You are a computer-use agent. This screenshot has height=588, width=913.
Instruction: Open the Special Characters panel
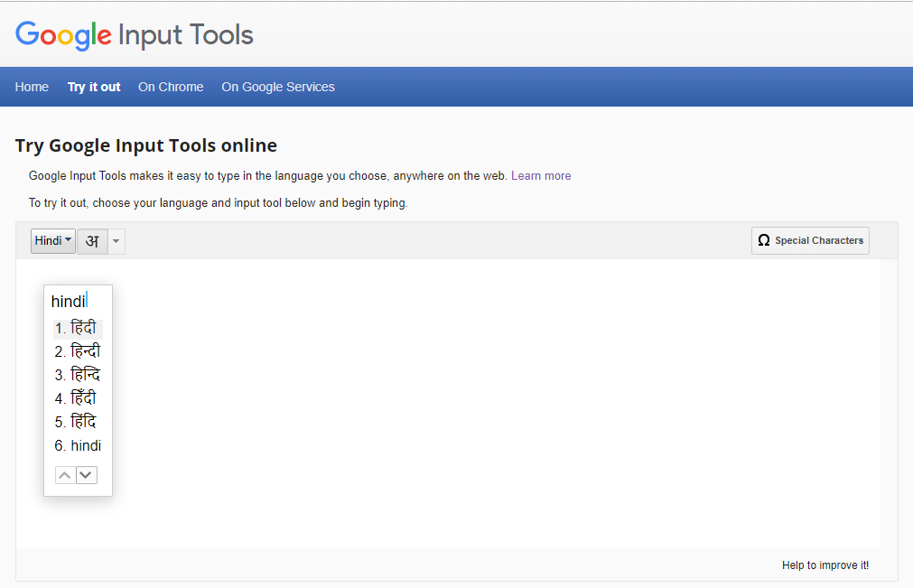coord(810,240)
